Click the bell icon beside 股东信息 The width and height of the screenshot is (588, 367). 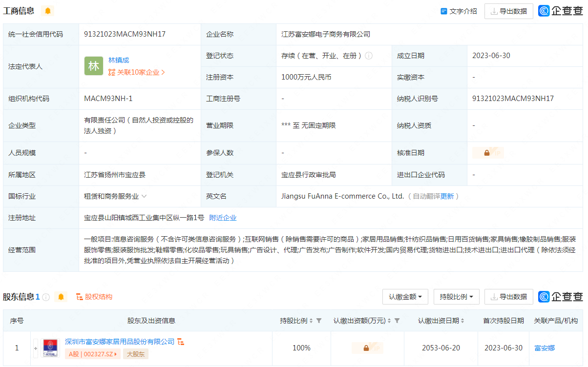point(61,297)
